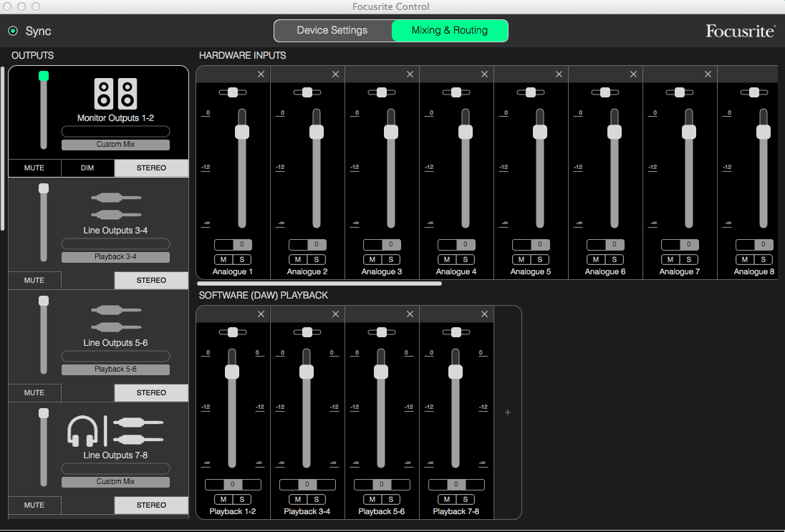Click the X icon on Playback 3-4 channel
785x532 pixels.
click(x=335, y=314)
